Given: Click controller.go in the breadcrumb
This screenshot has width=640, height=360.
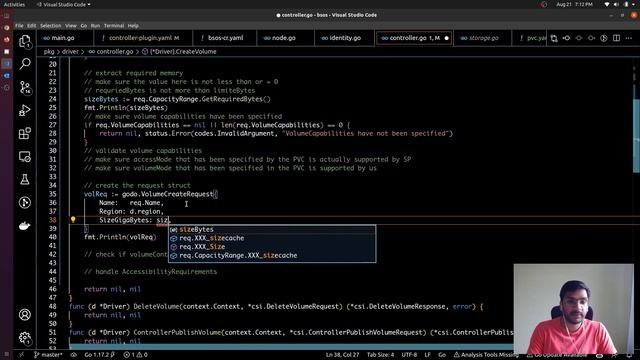Looking at the screenshot, I should pos(111,52).
